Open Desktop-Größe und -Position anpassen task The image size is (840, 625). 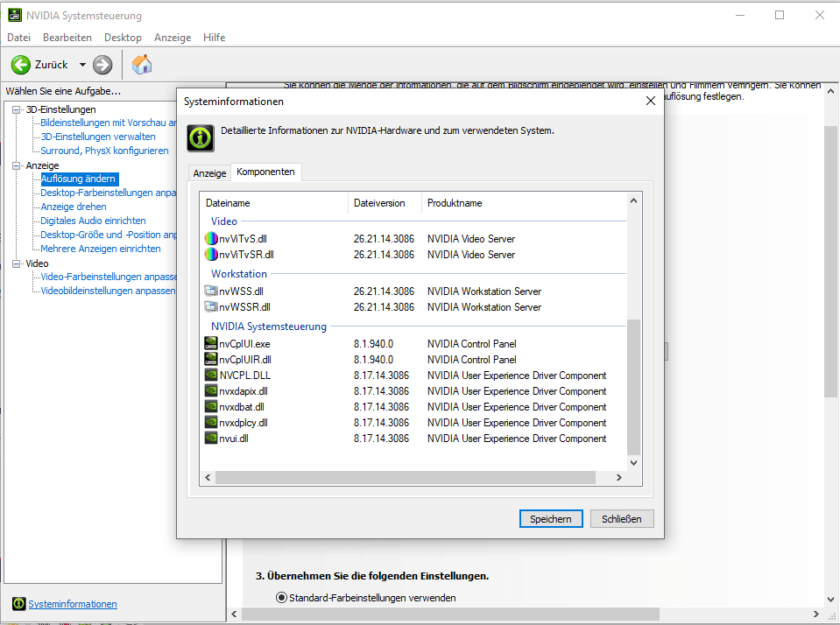[x=109, y=235]
